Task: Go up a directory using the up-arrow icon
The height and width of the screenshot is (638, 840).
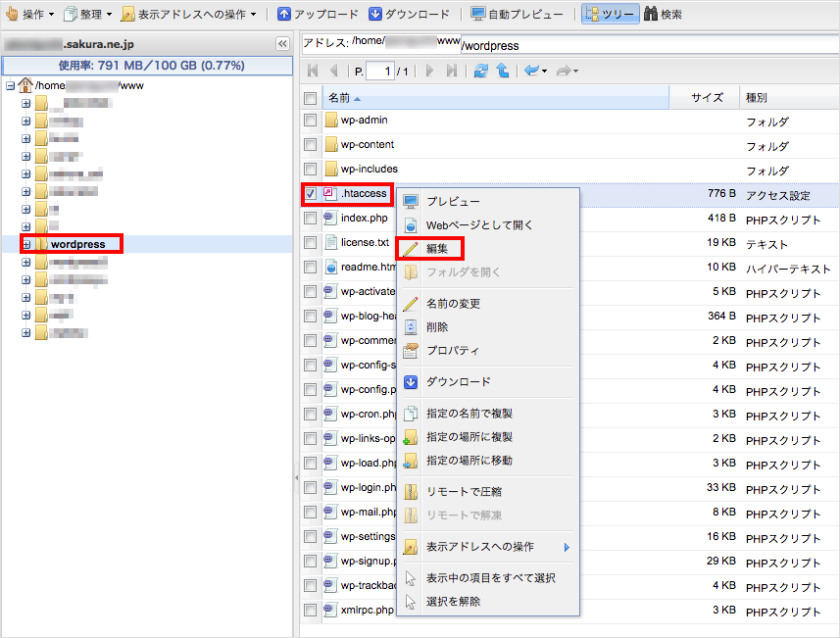Action: (x=500, y=70)
